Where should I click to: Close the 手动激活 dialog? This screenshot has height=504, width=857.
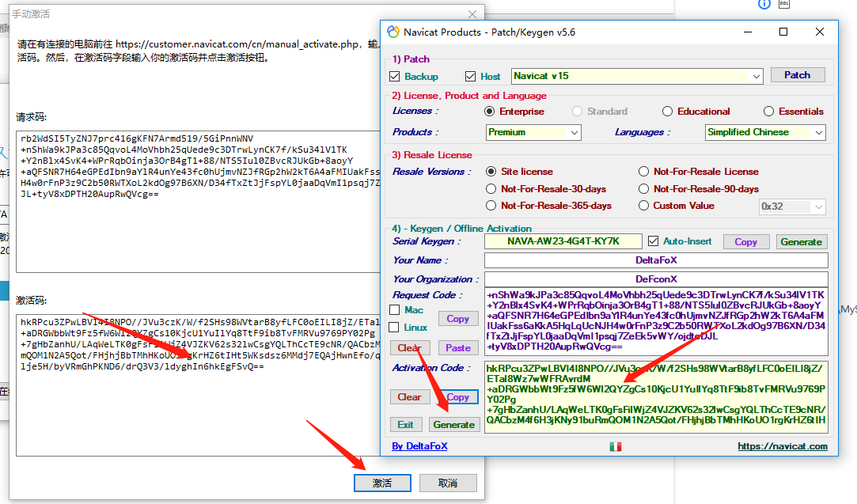pos(472,14)
